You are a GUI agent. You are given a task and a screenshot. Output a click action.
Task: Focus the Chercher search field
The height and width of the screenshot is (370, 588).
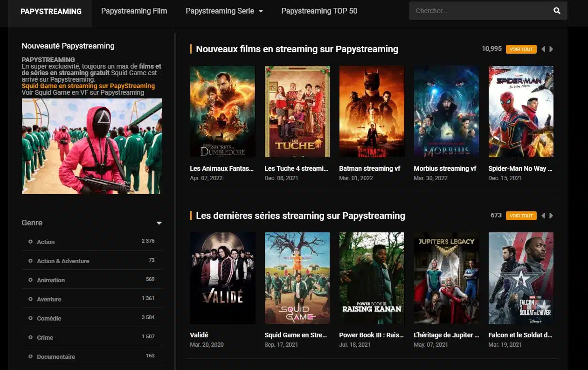479,11
